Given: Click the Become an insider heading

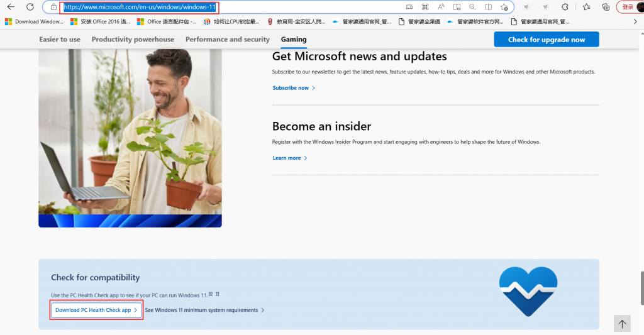Looking at the screenshot, I should point(321,126).
